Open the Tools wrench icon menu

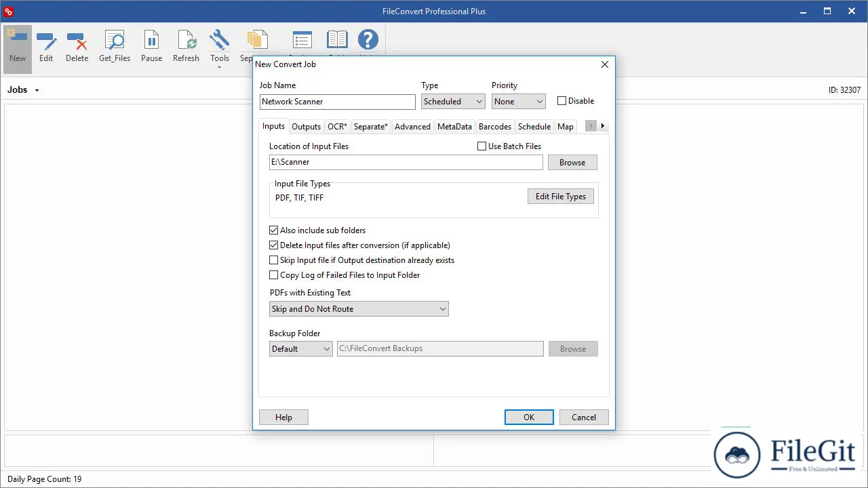[220, 40]
